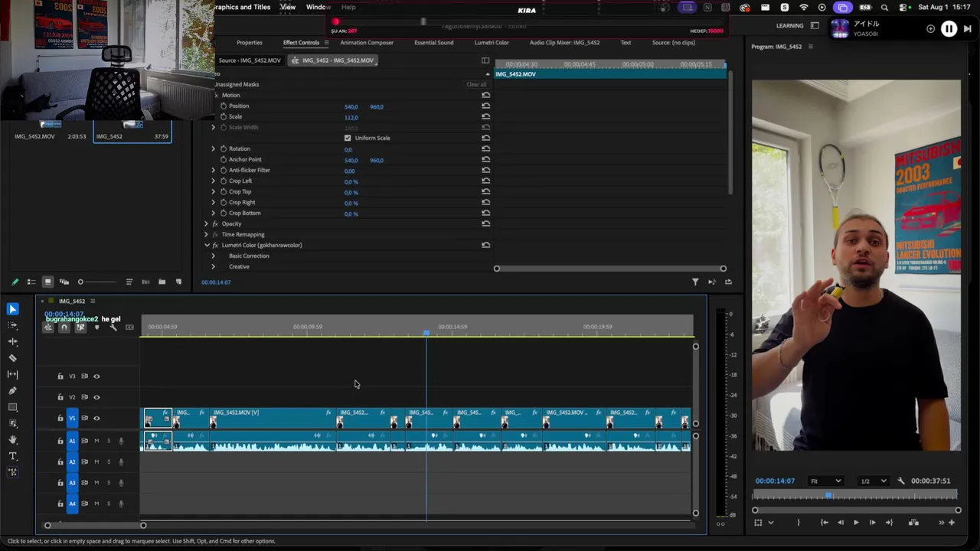
Task: Toggle V3 track output eye
Action: (96, 377)
